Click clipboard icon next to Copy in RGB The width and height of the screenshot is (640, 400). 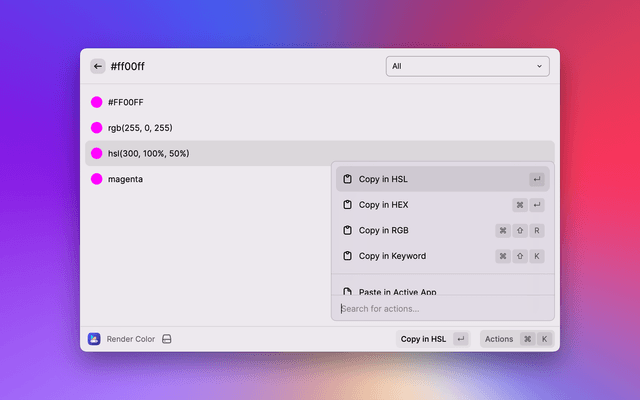[x=347, y=230]
